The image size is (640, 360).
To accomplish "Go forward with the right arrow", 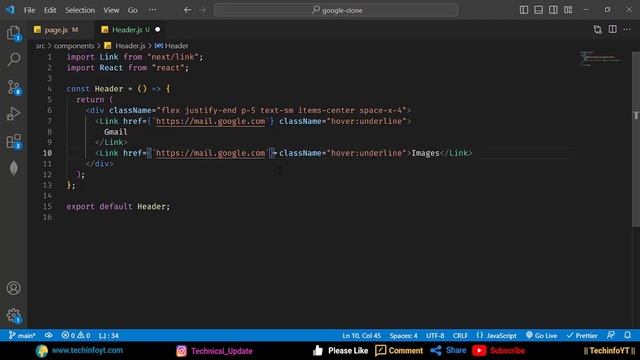I will coord(202,10).
